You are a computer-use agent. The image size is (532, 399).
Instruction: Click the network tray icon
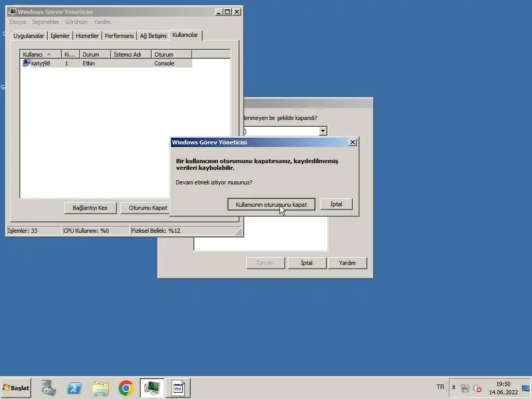point(465,388)
